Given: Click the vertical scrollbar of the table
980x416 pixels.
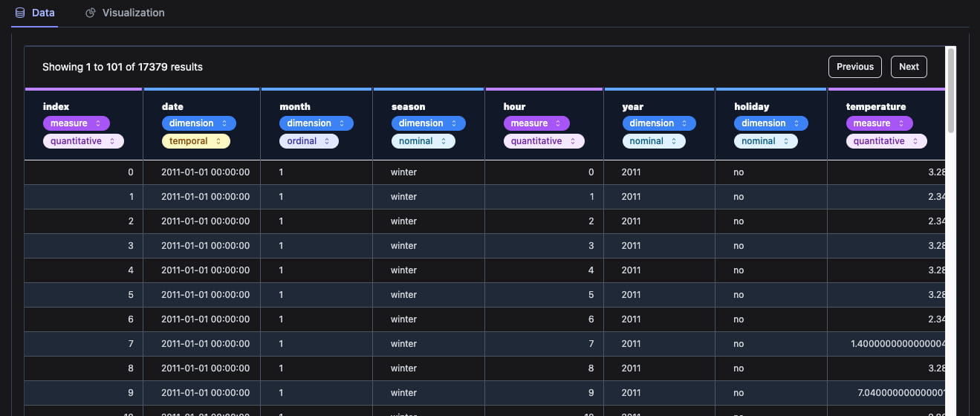Looking at the screenshot, I should (x=950, y=89).
